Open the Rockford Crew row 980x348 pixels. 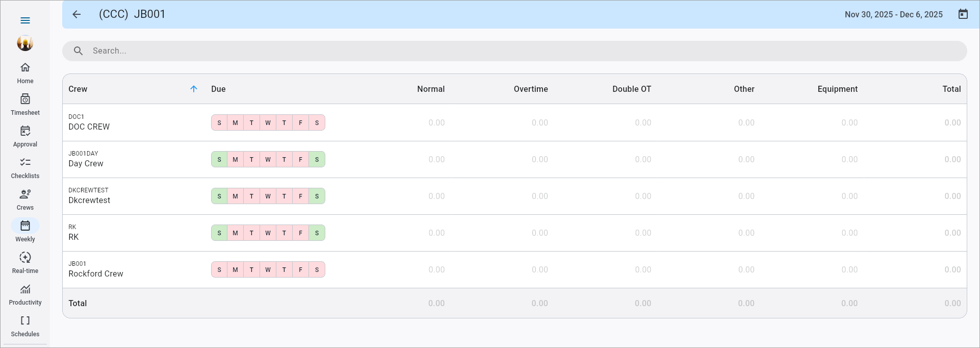(514, 269)
